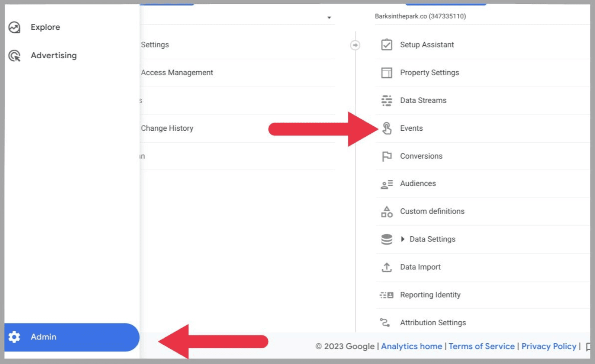595x364 pixels.
Task: Click the Data Import upload icon
Action: 387,267
